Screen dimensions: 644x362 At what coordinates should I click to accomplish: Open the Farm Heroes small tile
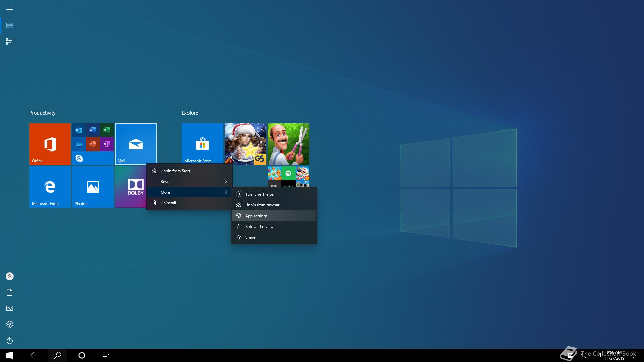click(274, 173)
